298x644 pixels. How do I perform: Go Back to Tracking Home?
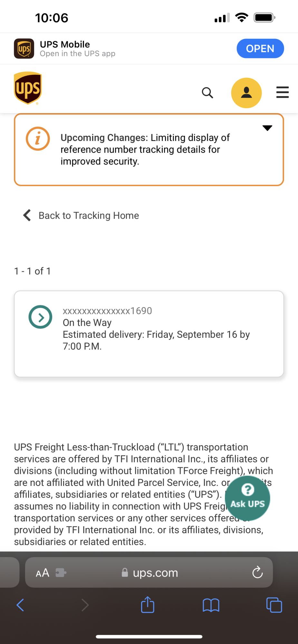(81, 215)
